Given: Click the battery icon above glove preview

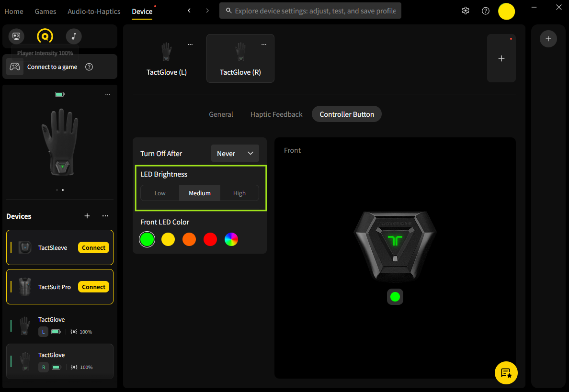Looking at the screenshot, I should pyautogui.click(x=59, y=94).
